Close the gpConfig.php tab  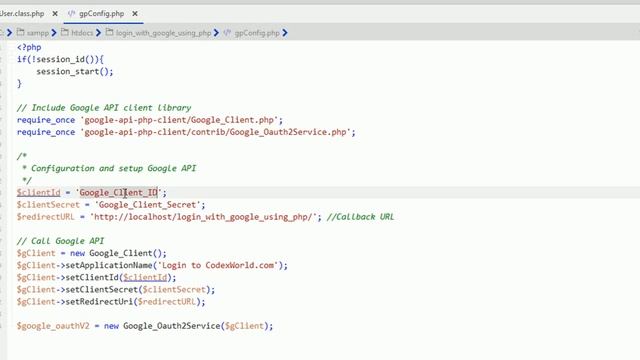(x=135, y=14)
